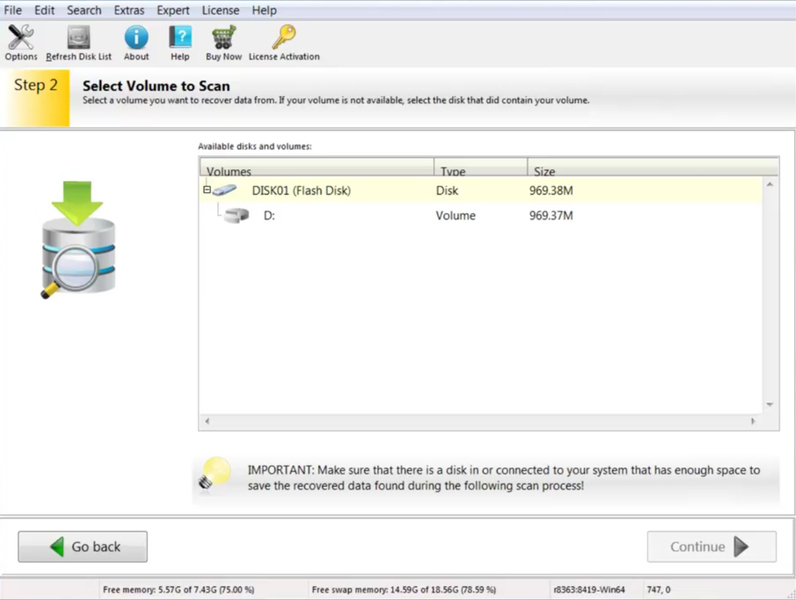Click the horizontal scroll left arrow
Screen dimensions: 796x600
click(x=207, y=421)
